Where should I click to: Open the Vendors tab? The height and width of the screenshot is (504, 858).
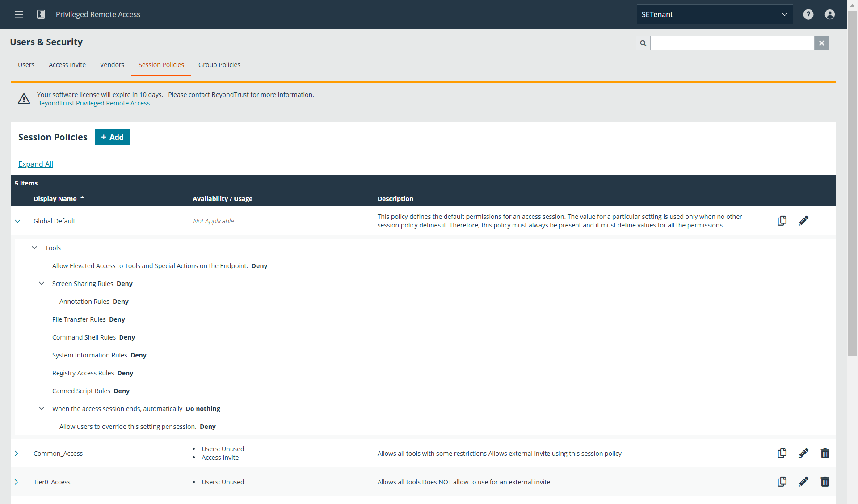point(112,64)
